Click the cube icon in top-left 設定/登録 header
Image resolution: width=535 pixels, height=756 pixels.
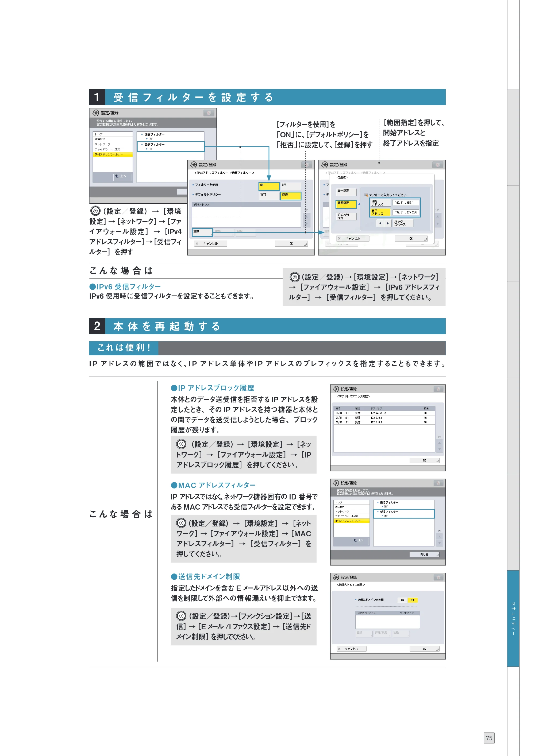[209, 113]
